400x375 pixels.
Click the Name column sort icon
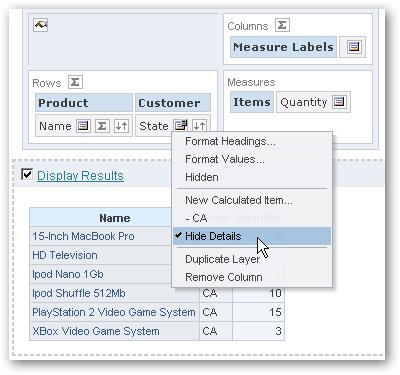tap(121, 126)
